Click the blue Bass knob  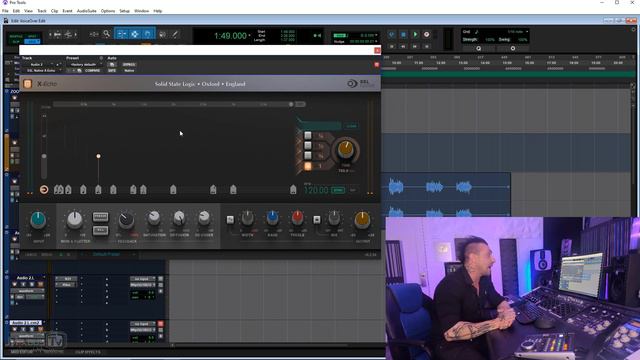(x=272, y=218)
